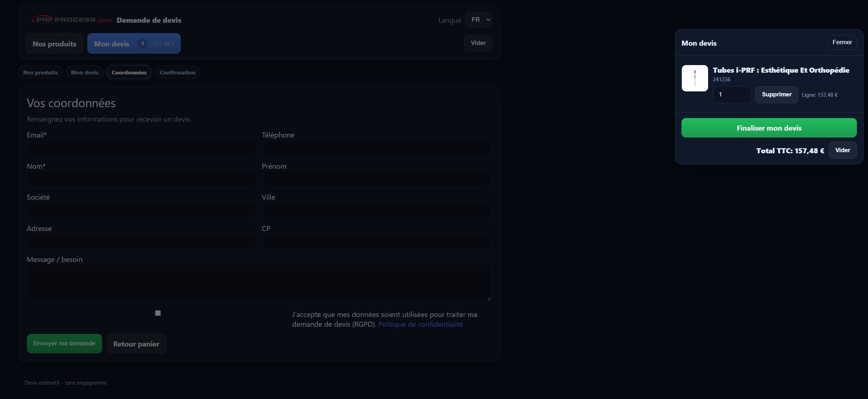
Task: Focus the Téléphone input field
Action: click(x=376, y=148)
